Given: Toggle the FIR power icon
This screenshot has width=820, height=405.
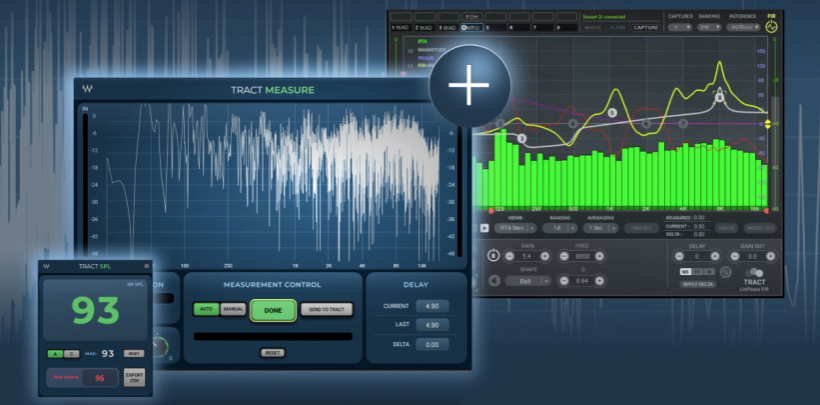Looking at the screenshot, I should tap(771, 26).
